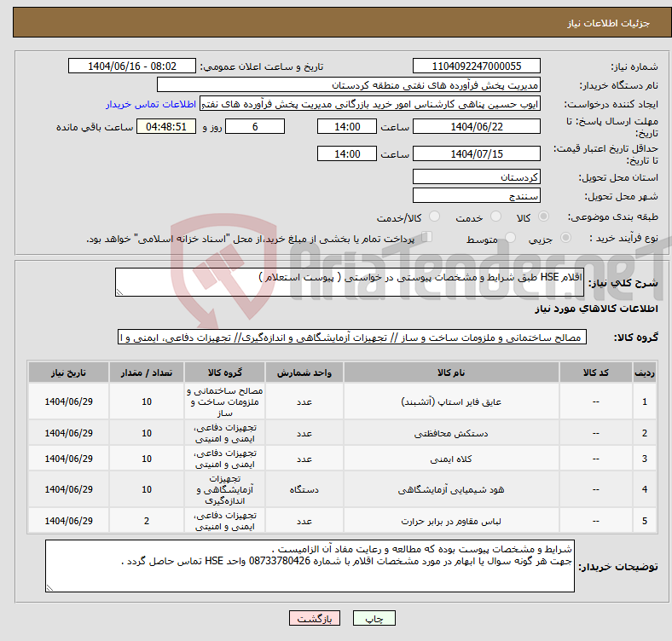The image size is (672, 641).
Task: Click the عایق فایر استاپ (آتشبند) item
Action: click(451, 402)
